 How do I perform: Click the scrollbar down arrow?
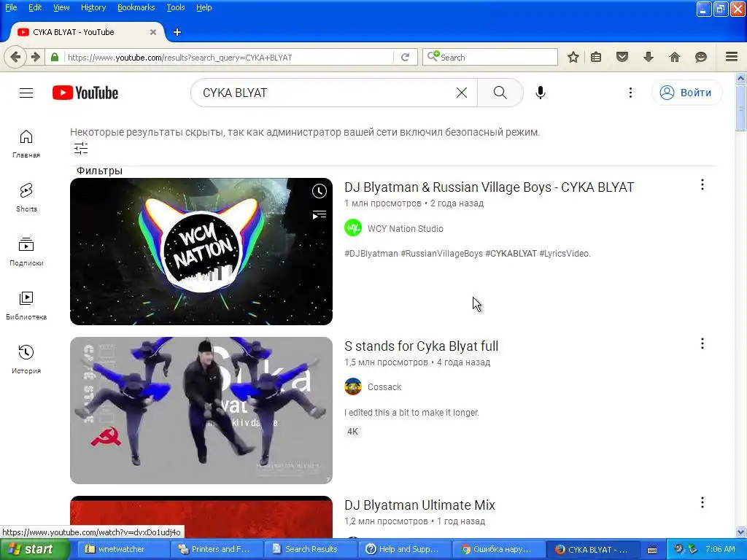(x=741, y=532)
